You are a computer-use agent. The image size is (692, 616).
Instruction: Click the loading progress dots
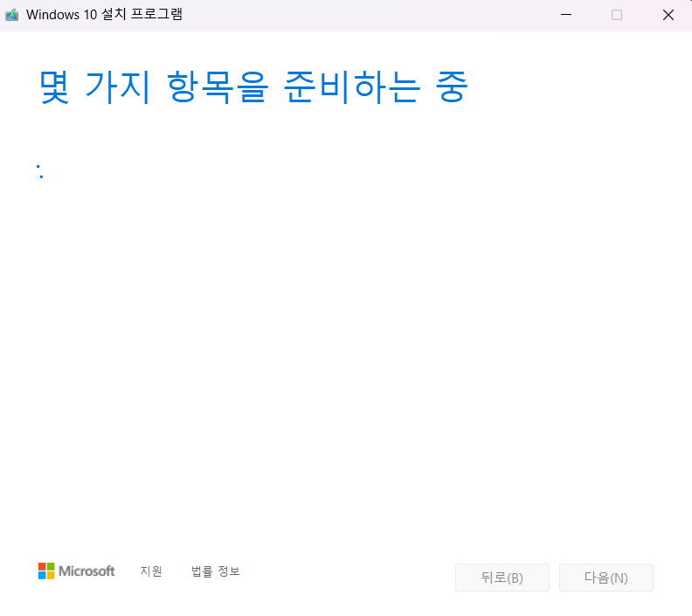pyautogui.click(x=39, y=171)
